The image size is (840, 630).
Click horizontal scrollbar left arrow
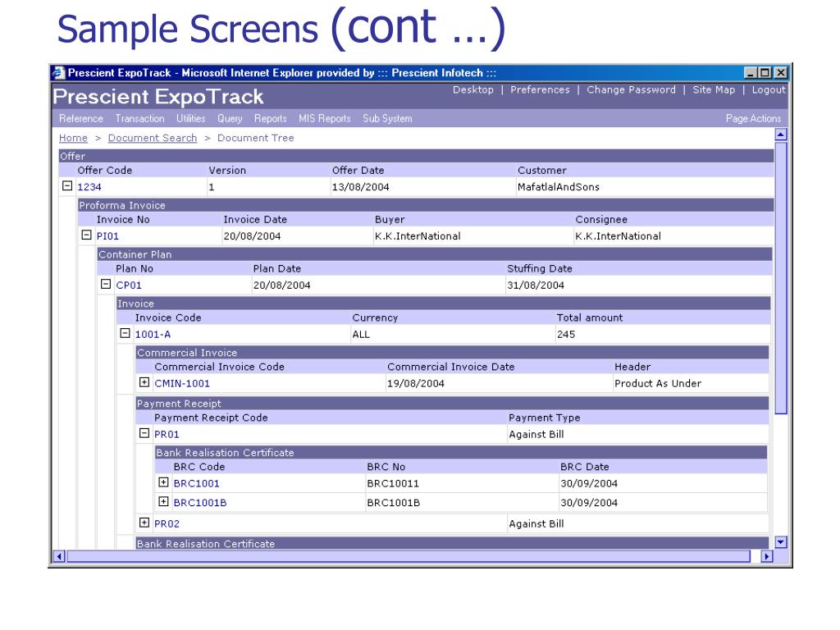pyautogui.click(x=59, y=557)
